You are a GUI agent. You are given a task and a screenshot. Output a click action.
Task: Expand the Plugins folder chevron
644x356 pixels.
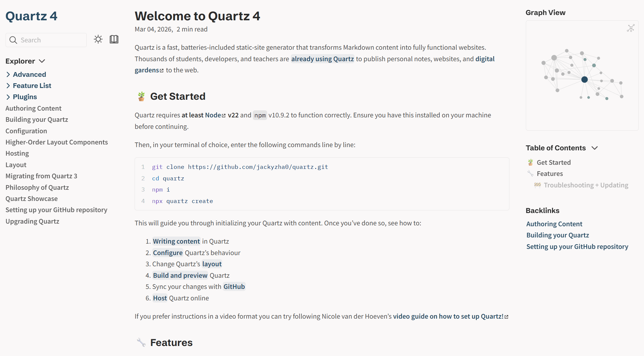point(8,97)
